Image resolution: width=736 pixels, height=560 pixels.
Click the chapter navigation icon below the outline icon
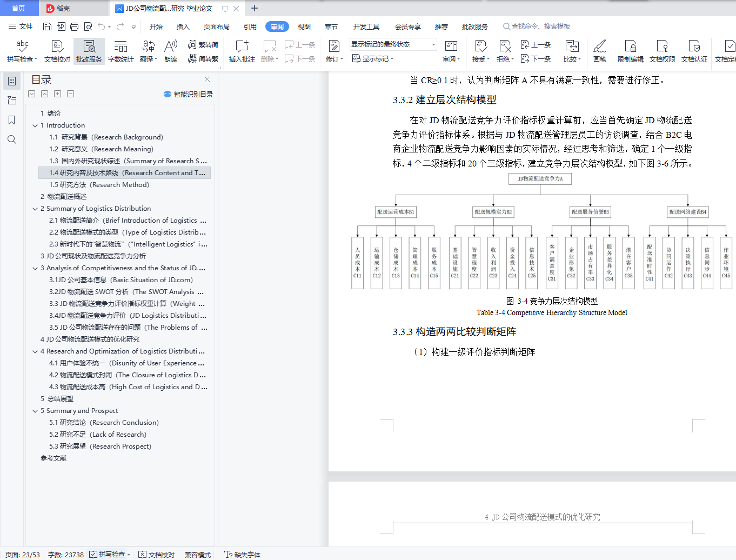[12, 101]
